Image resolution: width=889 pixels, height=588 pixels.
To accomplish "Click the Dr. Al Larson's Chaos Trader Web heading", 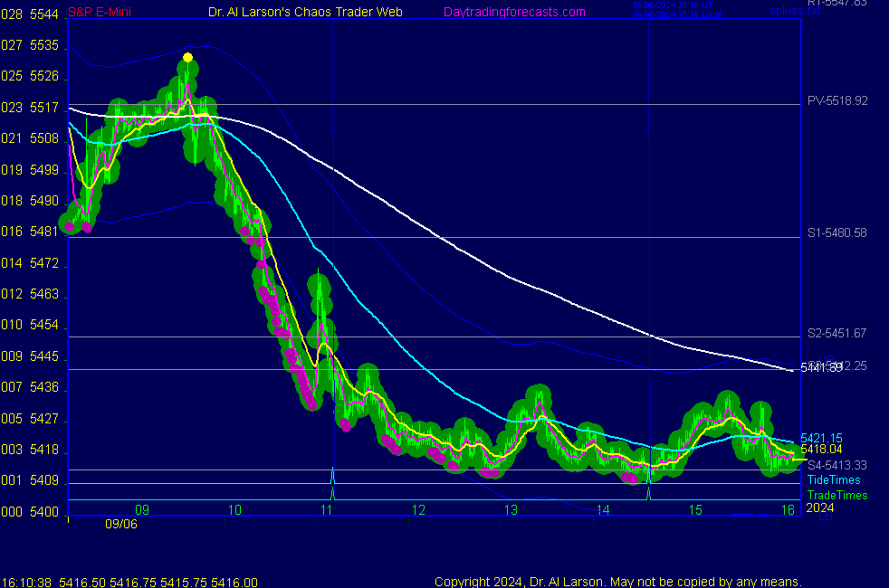I will coord(305,12).
